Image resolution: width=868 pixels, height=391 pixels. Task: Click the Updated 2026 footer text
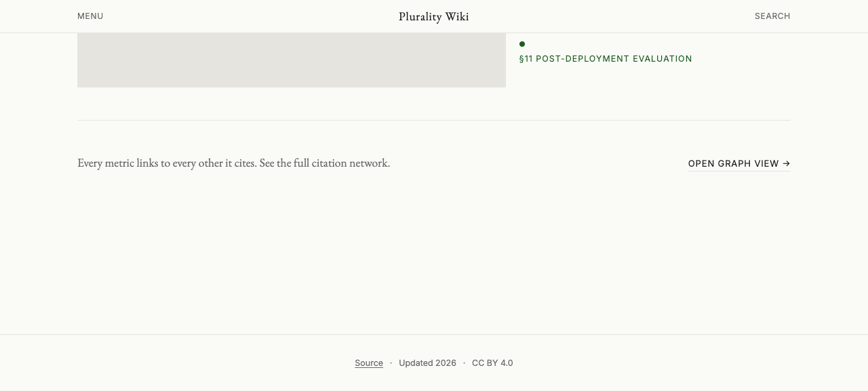(x=427, y=363)
